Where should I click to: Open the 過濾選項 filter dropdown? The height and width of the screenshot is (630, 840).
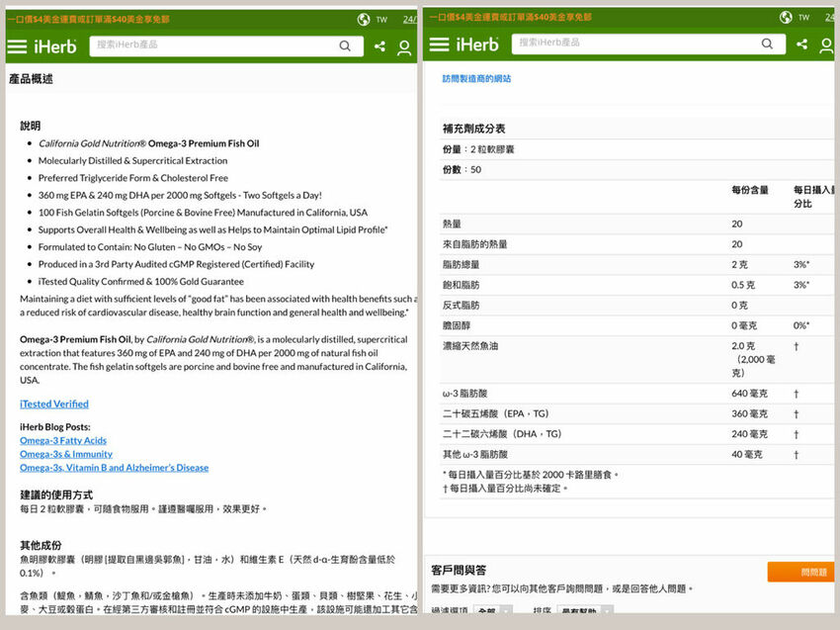point(492,611)
